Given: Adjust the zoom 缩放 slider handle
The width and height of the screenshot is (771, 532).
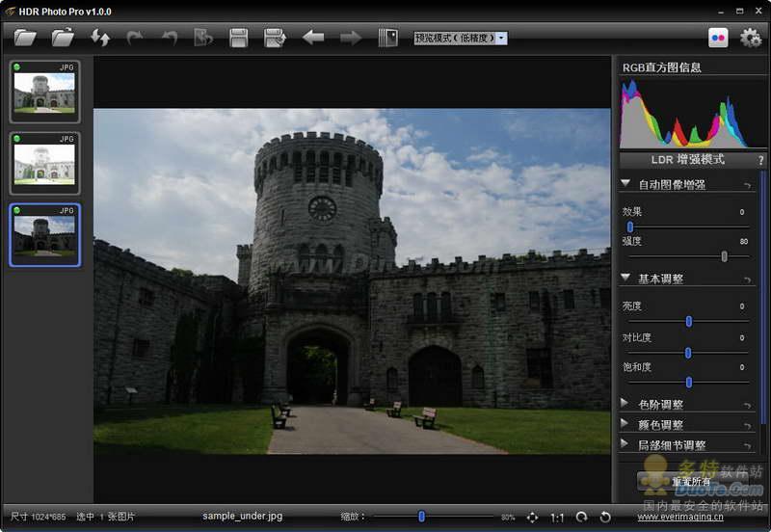Looking at the screenshot, I should 421,517.
